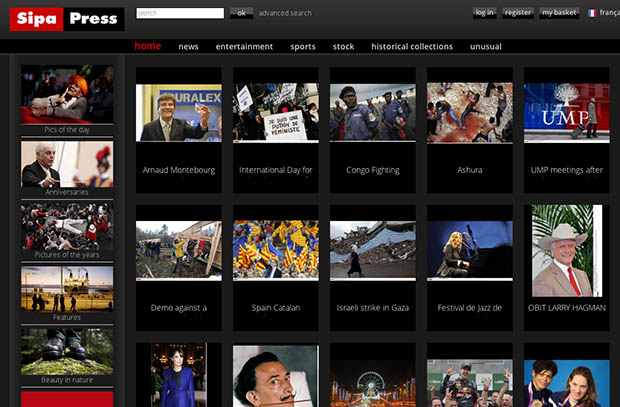This screenshot has height=407, width=620.
Task: Click the Israeli strike in Gaza caption
Action: tap(373, 308)
